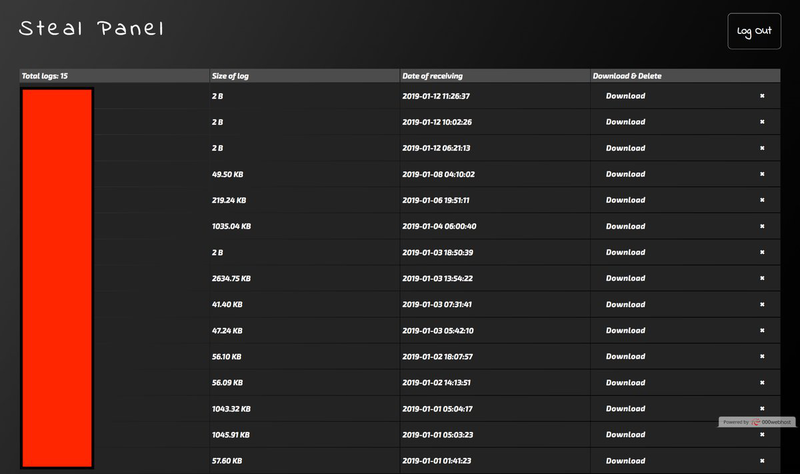This screenshot has width=800, height=474.
Task: Download the 56.09 KB log
Action: point(625,382)
